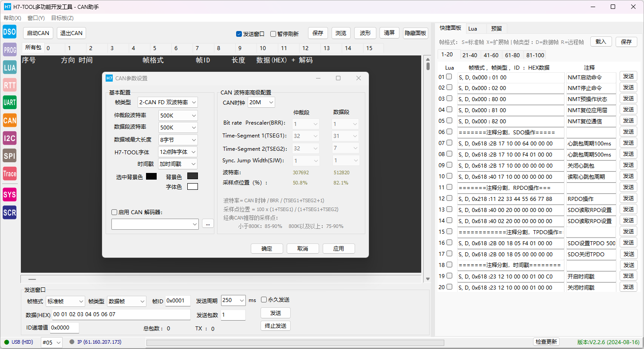Click the 检查更新 button
This screenshot has width=644, height=349.
pyautogui.click(x=546, y=342)
